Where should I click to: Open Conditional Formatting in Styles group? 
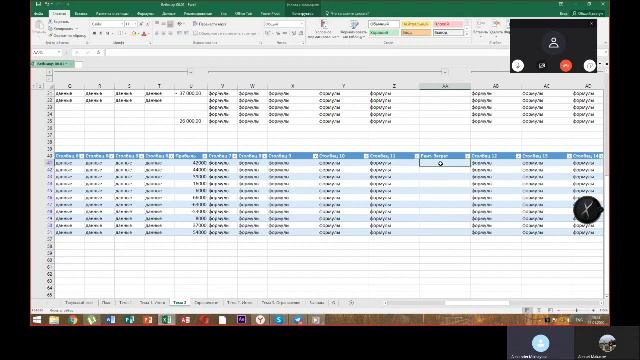click(x=324, y=29)
